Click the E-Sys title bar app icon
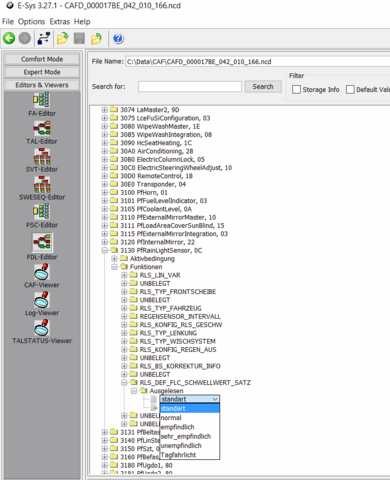 (10, 5)
